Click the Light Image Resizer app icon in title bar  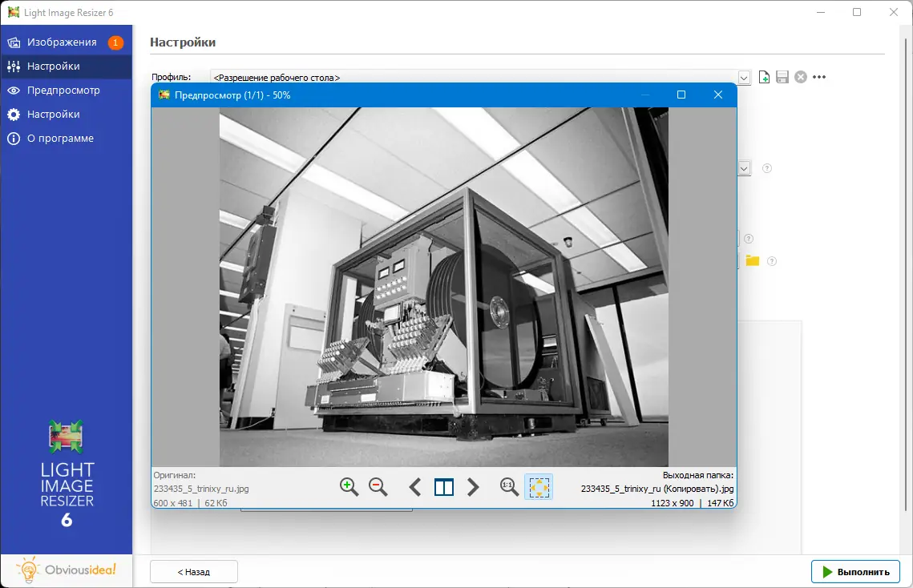(14, 12)
